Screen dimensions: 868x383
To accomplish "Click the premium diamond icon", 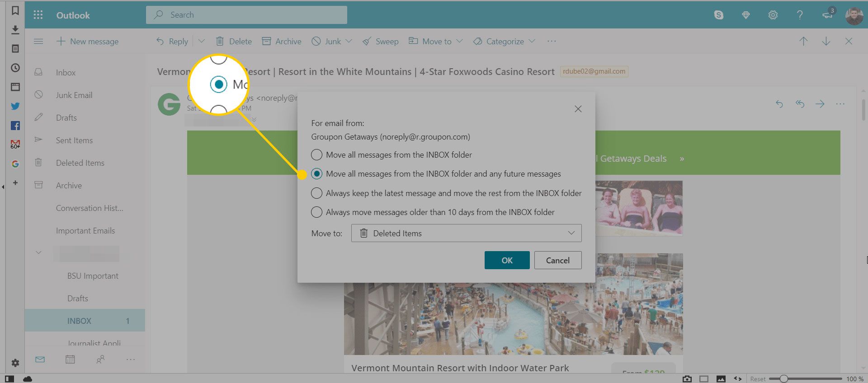I will coord(746,15).
